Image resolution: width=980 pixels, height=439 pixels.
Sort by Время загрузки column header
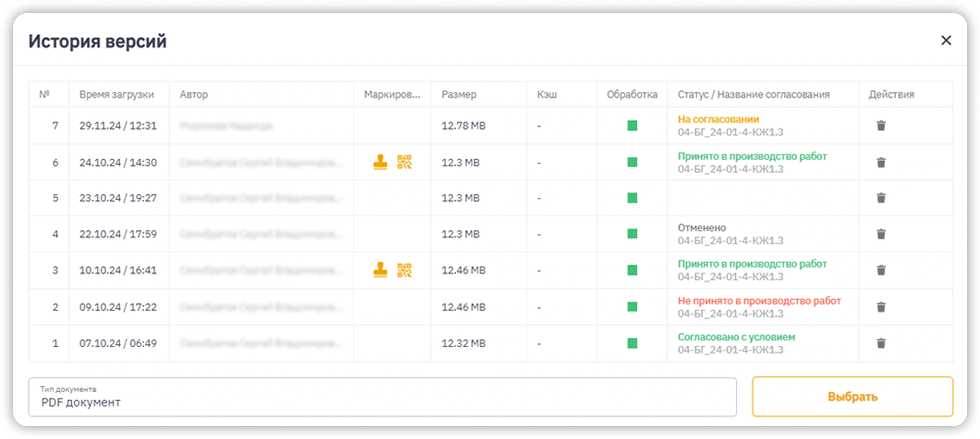(x=116, y=94)
